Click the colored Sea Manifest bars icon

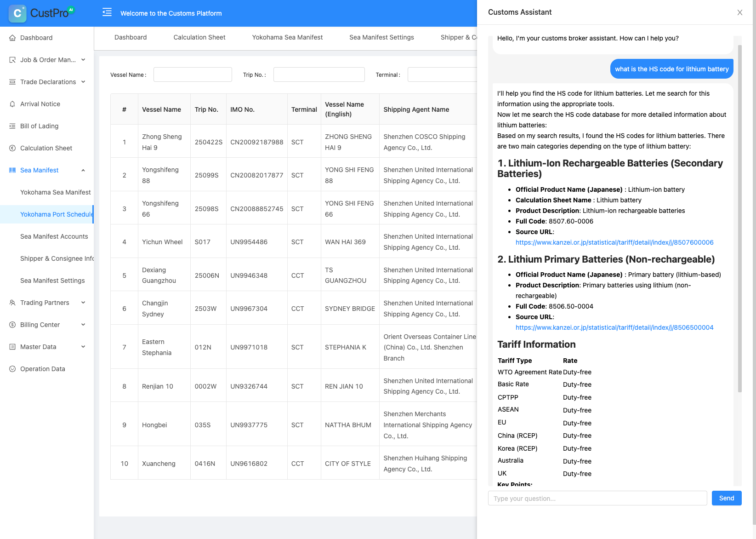pos(12,170)
